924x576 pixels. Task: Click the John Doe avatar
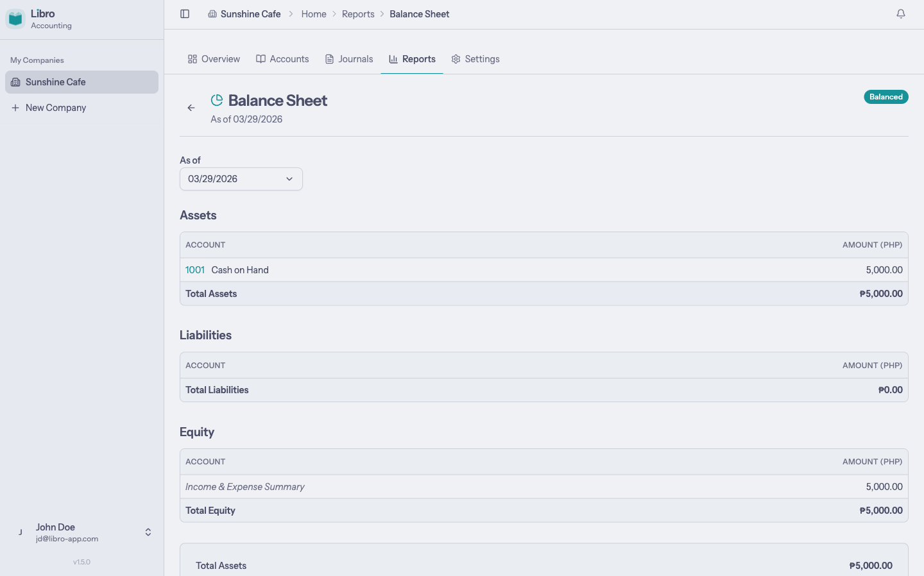click(x=20, y=532)
